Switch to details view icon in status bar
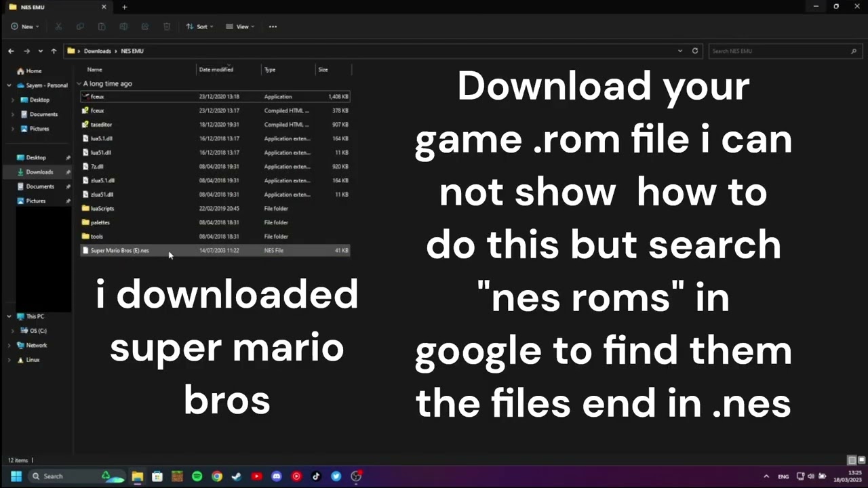The width and height of the screenshot is (868, 488). (x=852, y=460)
